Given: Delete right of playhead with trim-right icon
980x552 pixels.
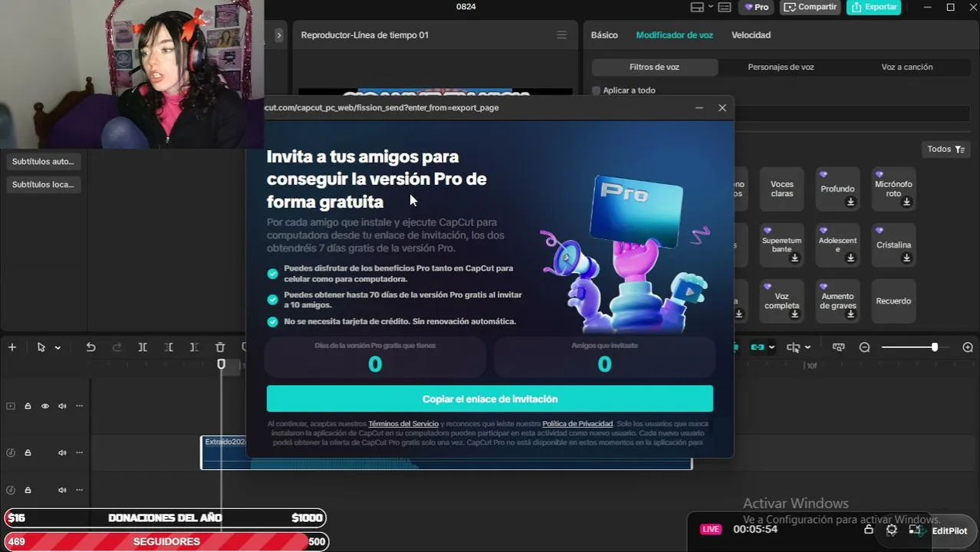Looking at the screenshot, I should tap(194, 347).
